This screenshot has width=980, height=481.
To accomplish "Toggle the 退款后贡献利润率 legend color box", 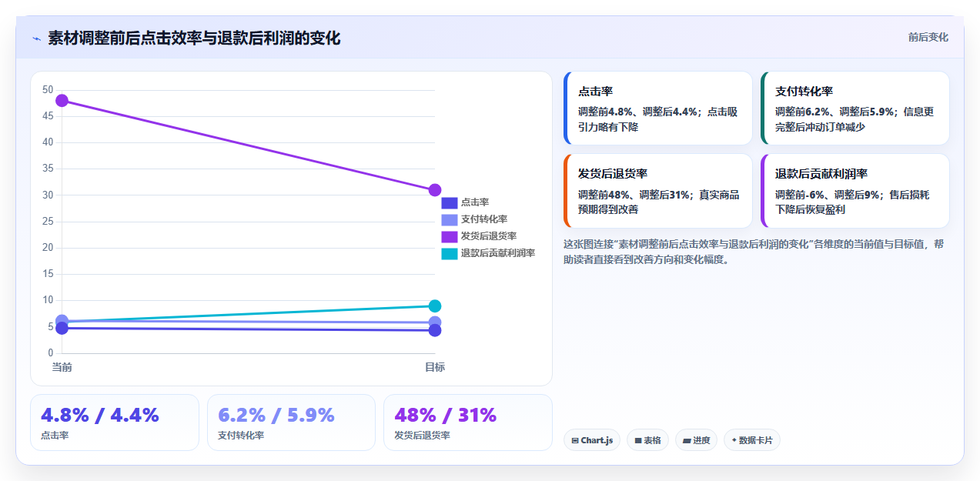I will [x=450, y=253].
